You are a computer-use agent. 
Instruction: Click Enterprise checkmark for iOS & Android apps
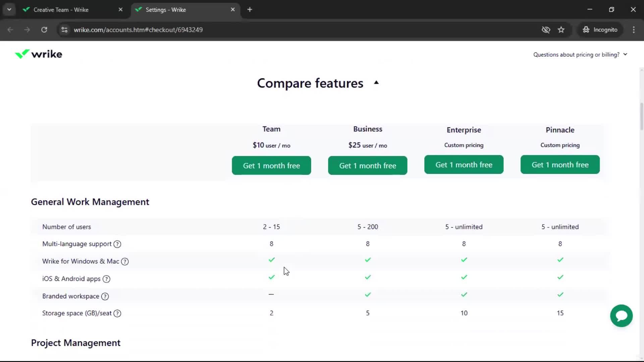(464, 277)
